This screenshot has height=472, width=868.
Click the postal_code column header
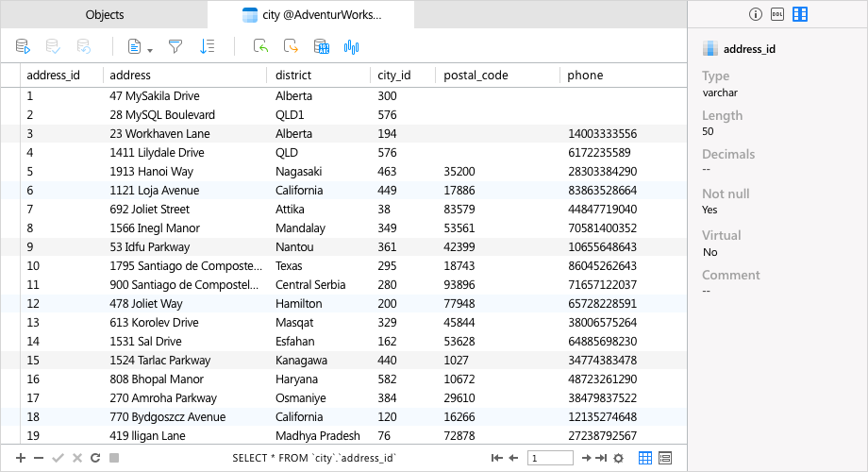(476, 75)
